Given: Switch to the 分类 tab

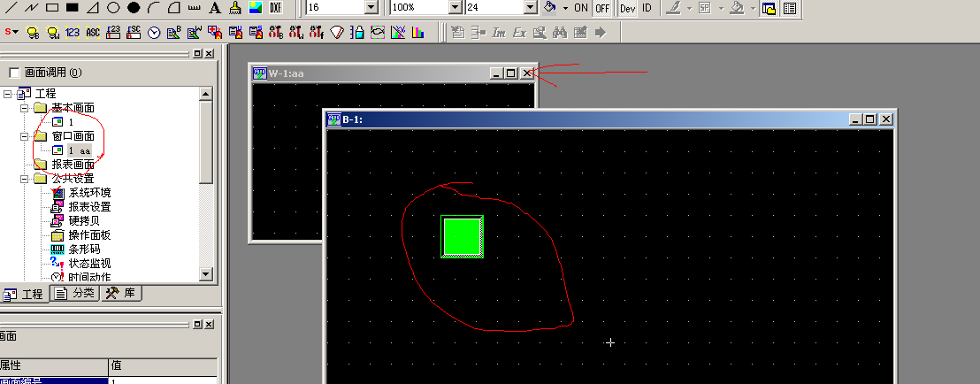Looking at the screenshot, I should [x=75, y=293].
